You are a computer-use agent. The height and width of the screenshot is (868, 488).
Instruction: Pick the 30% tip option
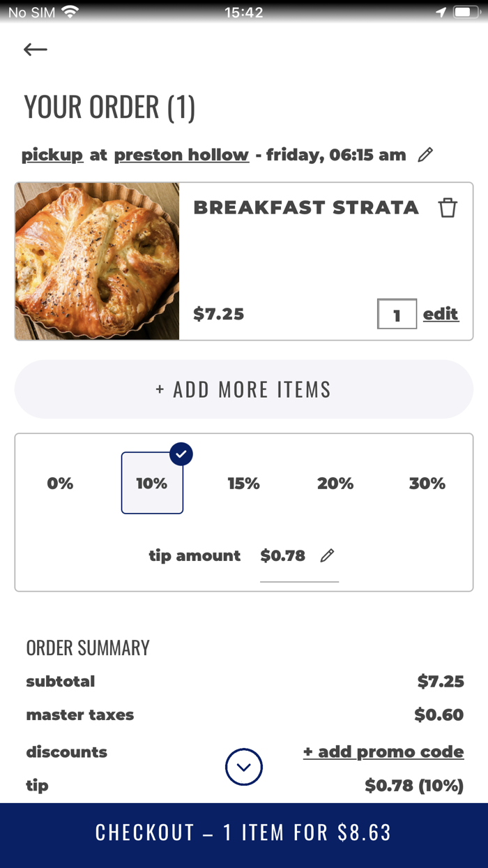point(427,484)
